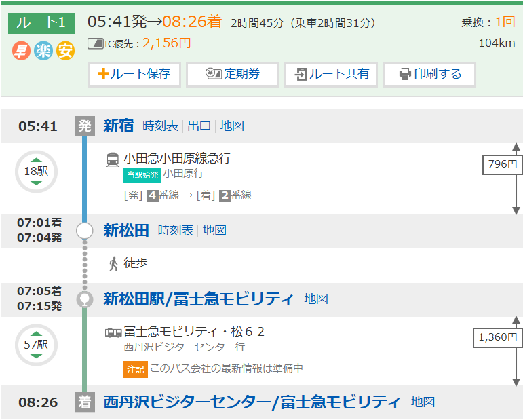This screenshot has height=420, width=523.
Task: Open the 時刻表 link for 新松田
Action: coord(176,231)
